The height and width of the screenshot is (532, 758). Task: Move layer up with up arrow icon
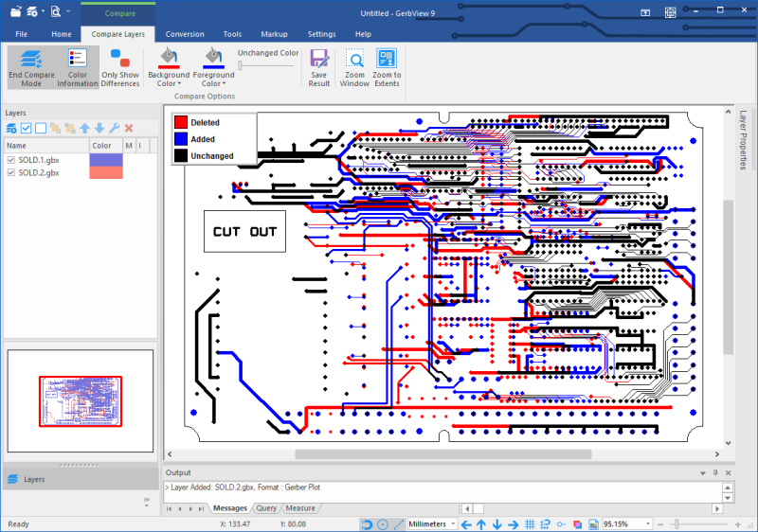point(84,128)
